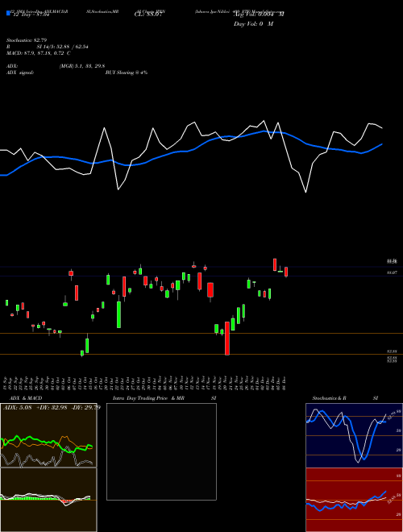
Task: Click the lowest trough of the white line
Action: 306,192
